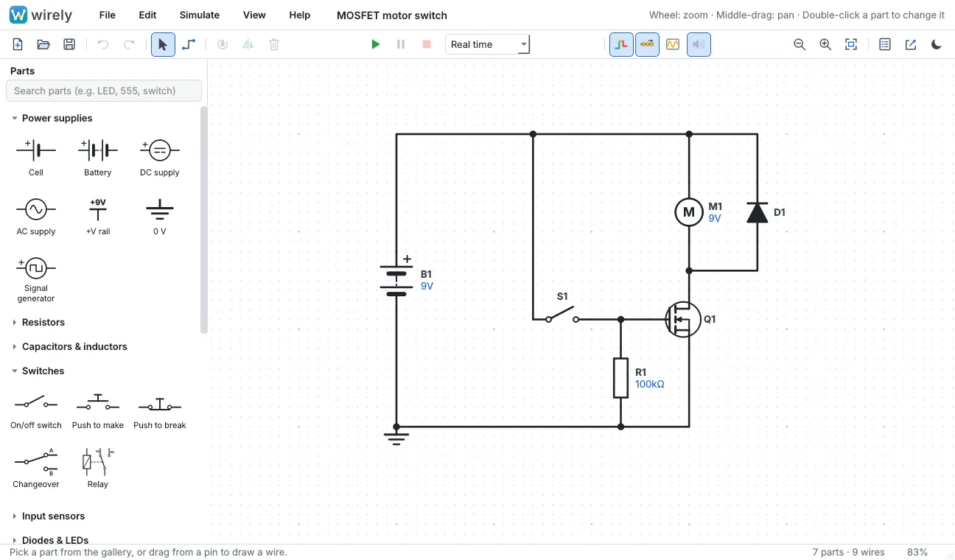Choose the DC supply part
Viewport: 955px width, 560px height.
[x=160, y=157]
